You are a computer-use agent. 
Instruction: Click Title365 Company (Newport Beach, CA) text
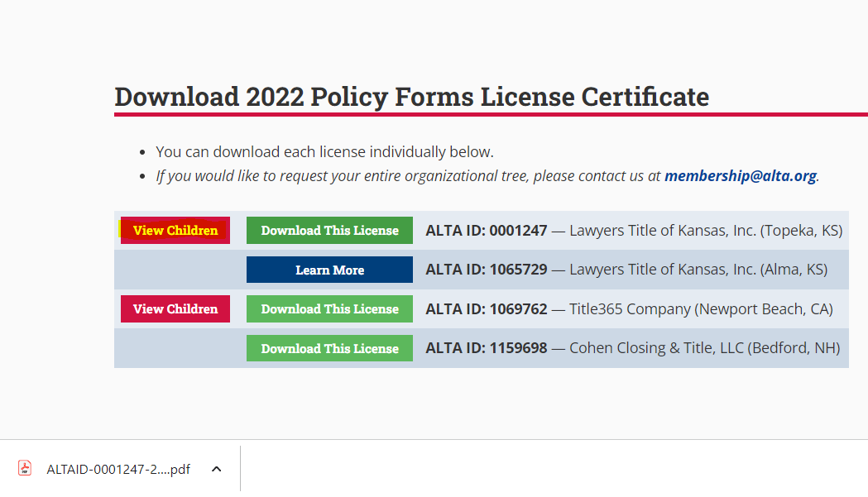pyautogui.click(x=702, y=308)
